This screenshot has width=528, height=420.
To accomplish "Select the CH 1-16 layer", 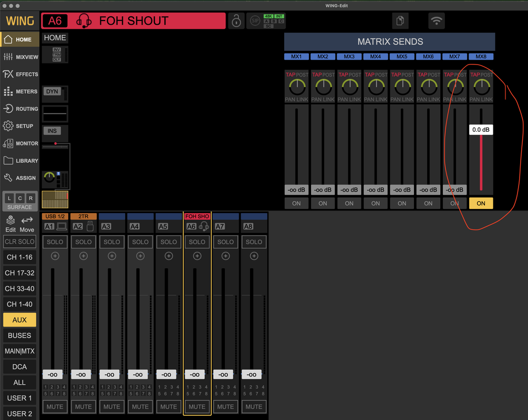I will (19, 257).
